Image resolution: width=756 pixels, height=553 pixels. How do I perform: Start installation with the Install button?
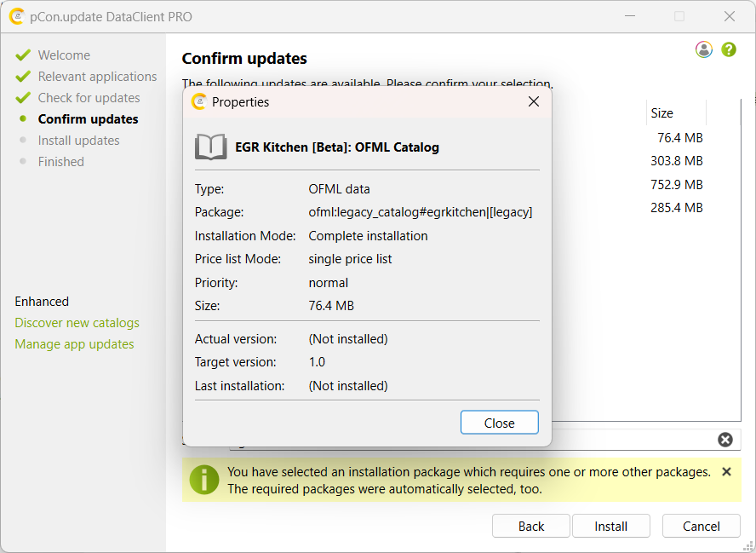(x=611, y=526)
